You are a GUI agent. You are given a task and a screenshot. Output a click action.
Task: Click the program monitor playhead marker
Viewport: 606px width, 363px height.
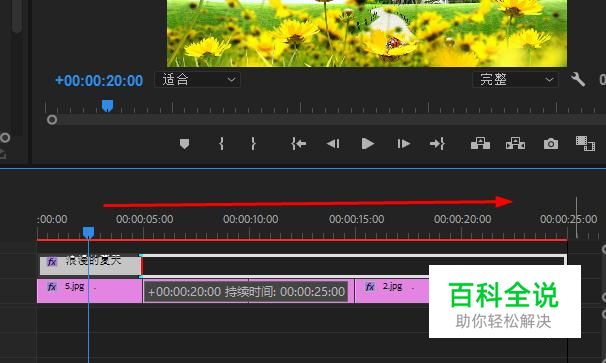[107, 106]
